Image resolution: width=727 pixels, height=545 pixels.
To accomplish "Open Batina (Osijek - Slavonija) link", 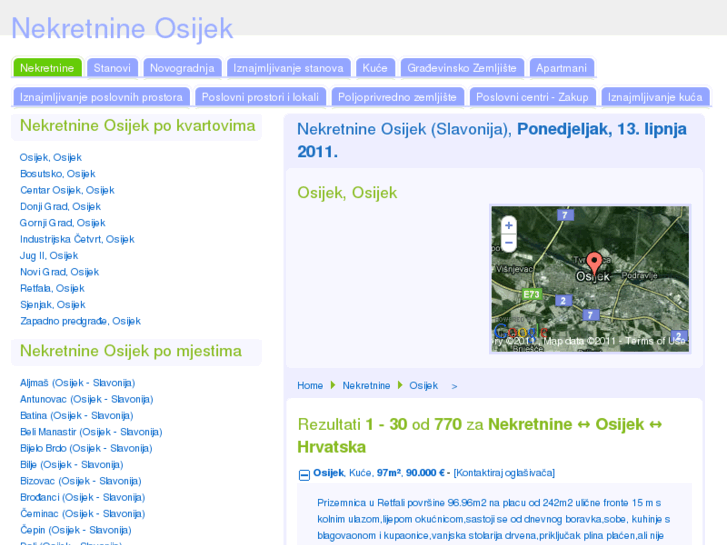I will [x=77, y=416].
